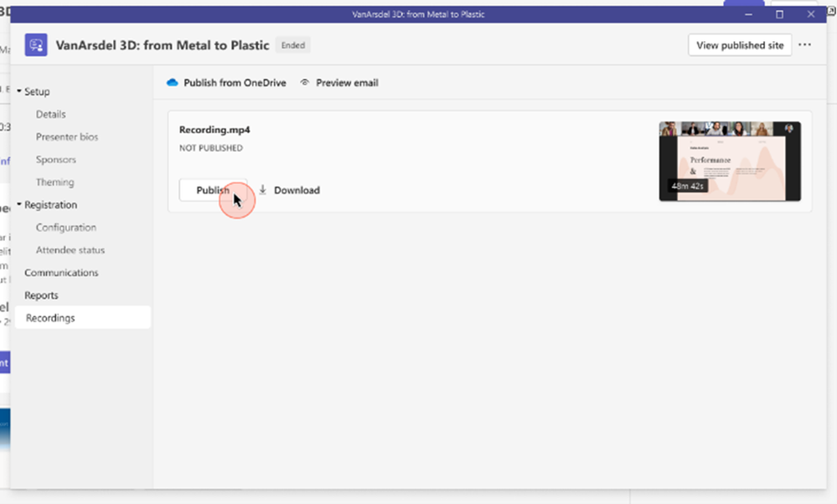Click the NOT PUBLISHED status text
The height and width of the screenshot is (504, 837).
(x=211, y=147)
